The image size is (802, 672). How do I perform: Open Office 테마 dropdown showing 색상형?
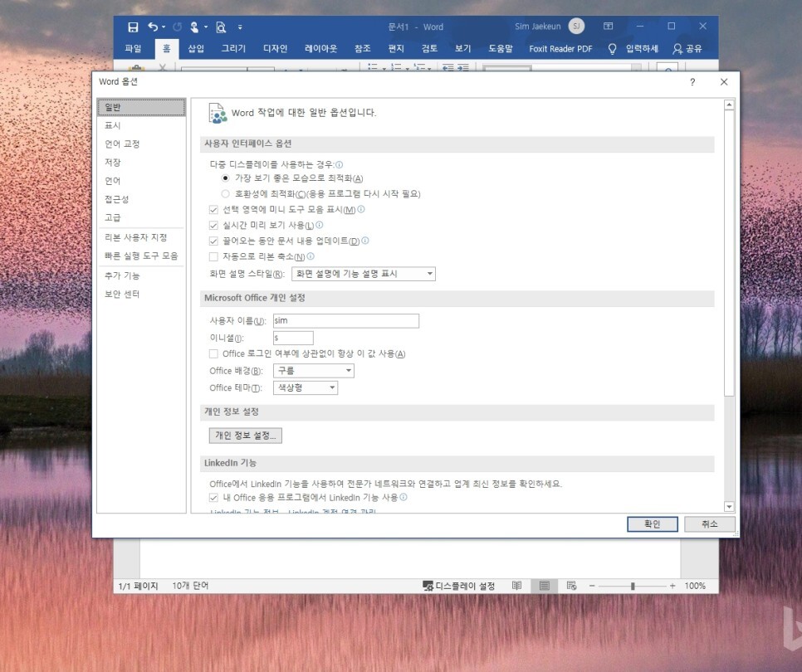point(306,388)
